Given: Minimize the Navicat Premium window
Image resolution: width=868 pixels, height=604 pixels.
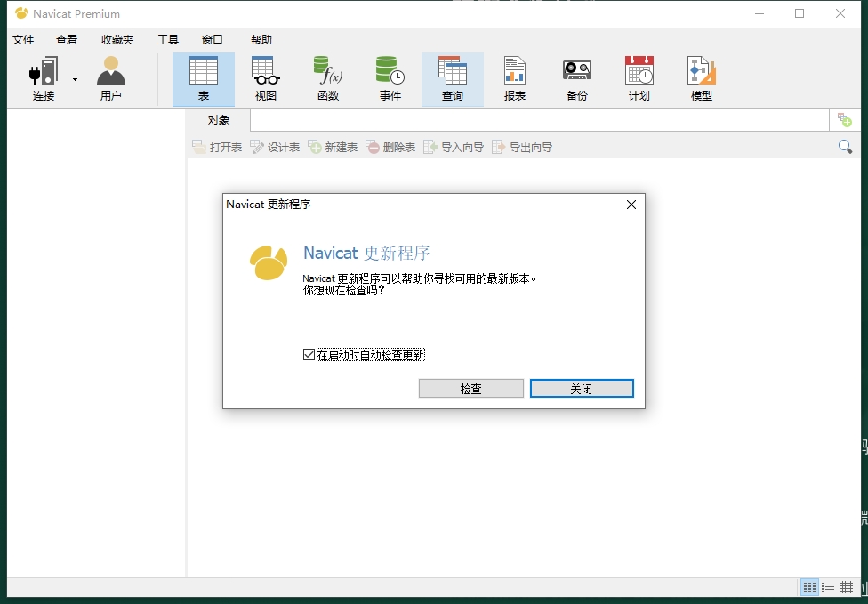Looking at the screenshot, I should (x=759, y=14).
